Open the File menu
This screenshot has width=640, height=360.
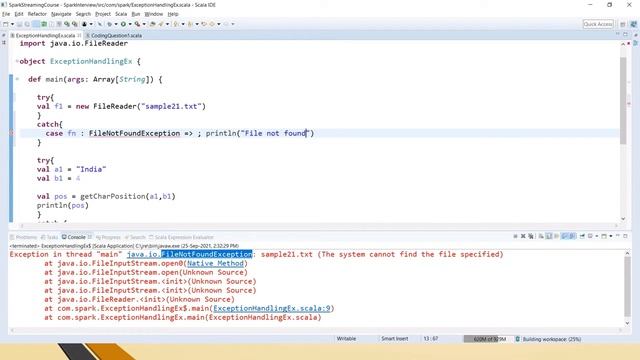coord(6,14)
